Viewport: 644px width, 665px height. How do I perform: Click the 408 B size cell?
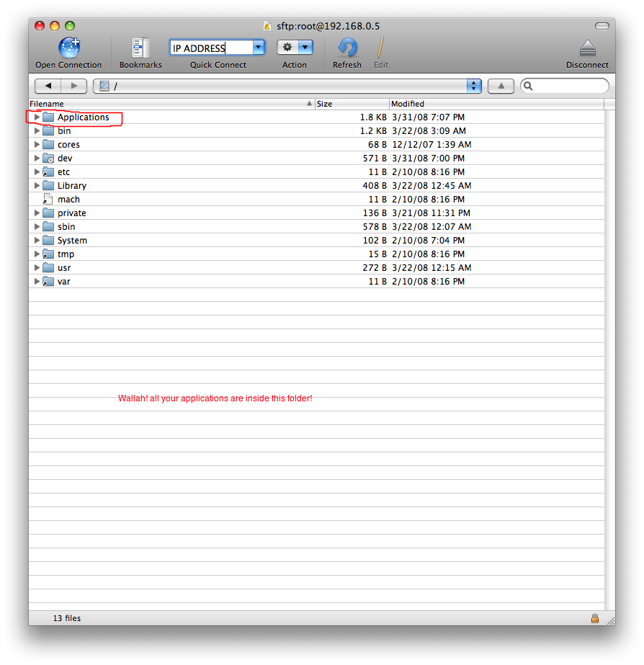[375, 186]
